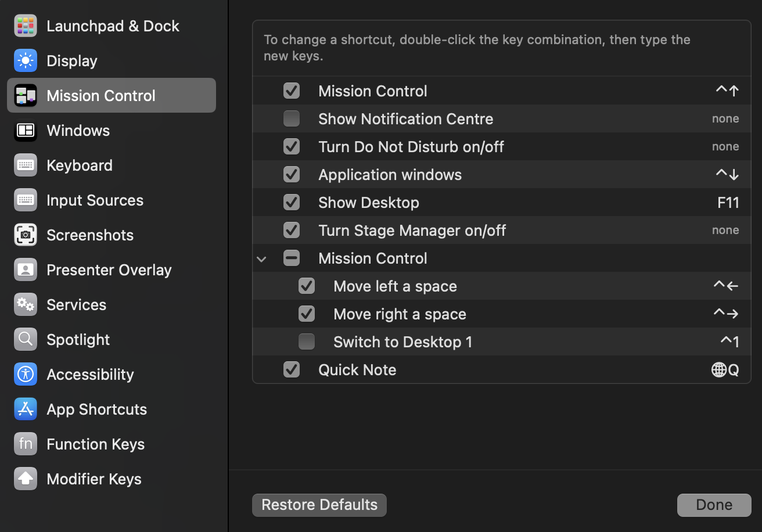This screenshot has height=532, width=762.
Task: Click the Display sun icon
Action: [x=26, y=61]
